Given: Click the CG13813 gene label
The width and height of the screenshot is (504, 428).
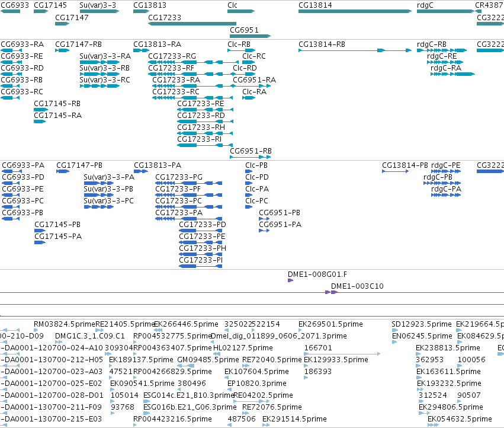Looking at the screenshot, I should [150, 5].
